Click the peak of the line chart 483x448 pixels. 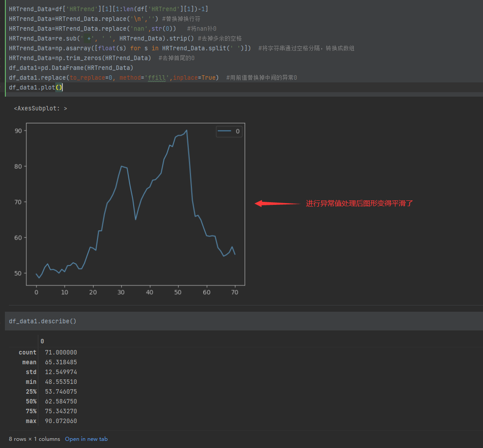pyautogui.click(x=186, y=130)
